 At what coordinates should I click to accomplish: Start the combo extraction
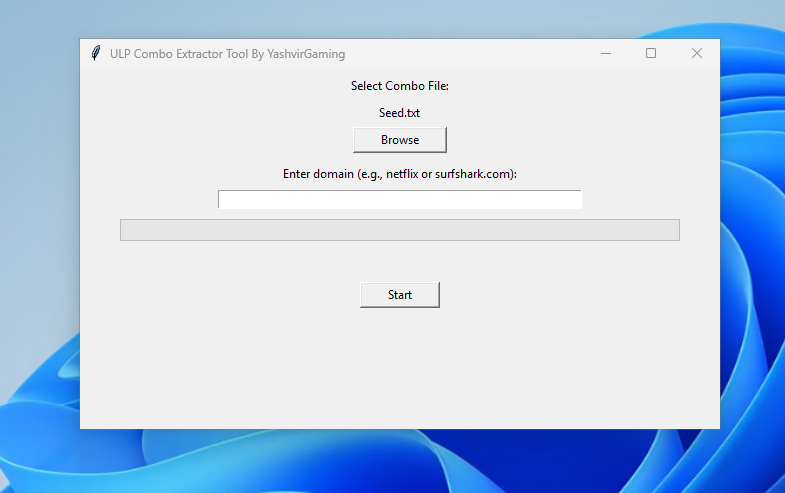(x=400, y=295)
